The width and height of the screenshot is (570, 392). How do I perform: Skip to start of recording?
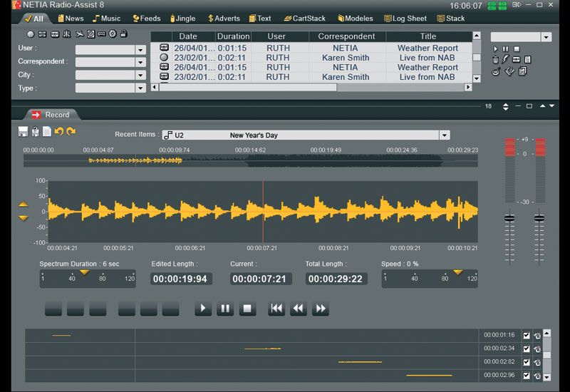[x=276, y=309]
